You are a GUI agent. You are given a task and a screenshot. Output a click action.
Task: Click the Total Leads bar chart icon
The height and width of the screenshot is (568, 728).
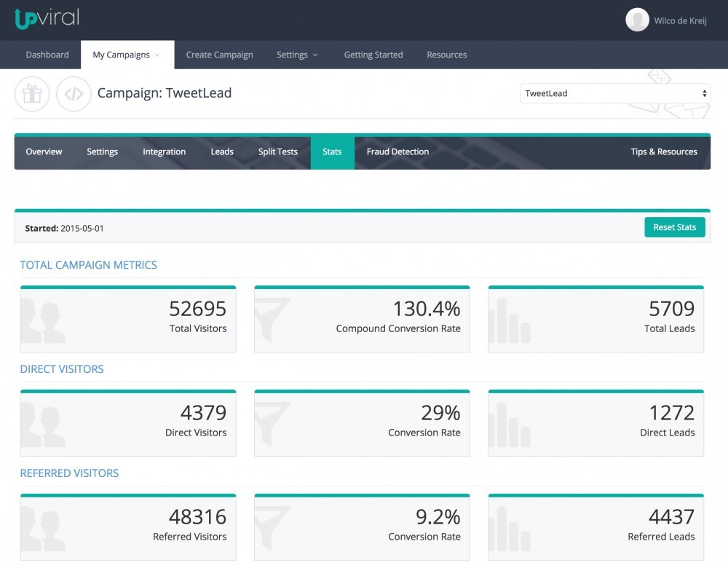click(x=510, y=320)
